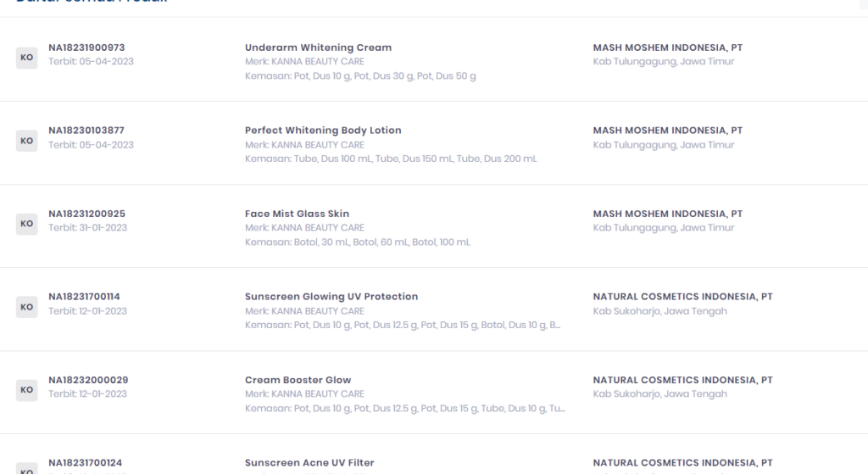View the Cream Booster Glow product
This screenshot has height=474, width=868.
tap(298, 380)
